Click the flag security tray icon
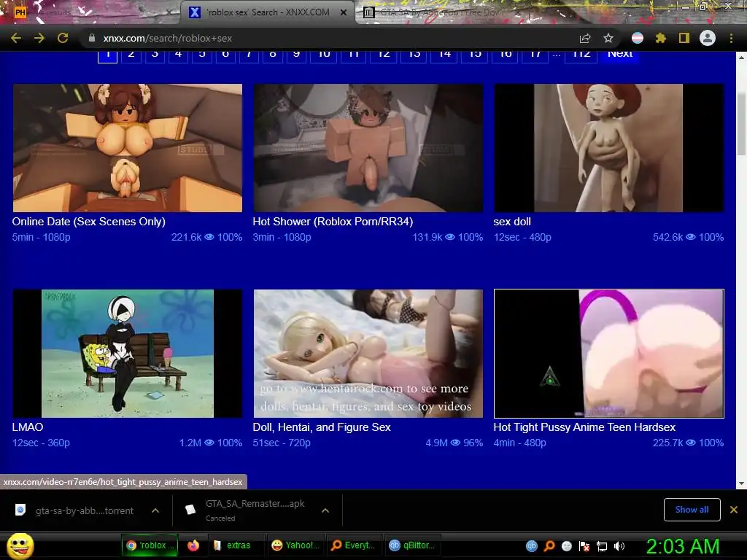The height and width of the screenshot is (560, 747). (584, 546)
